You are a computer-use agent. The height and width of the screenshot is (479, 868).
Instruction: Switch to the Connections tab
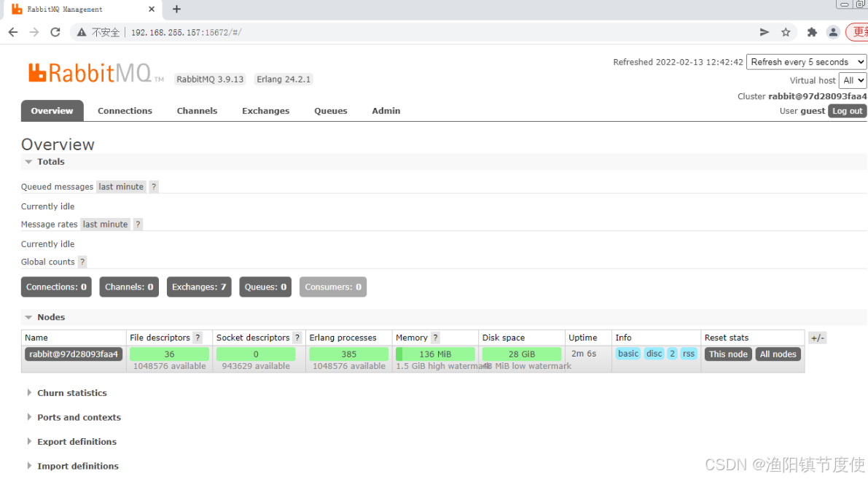[125, 111]
